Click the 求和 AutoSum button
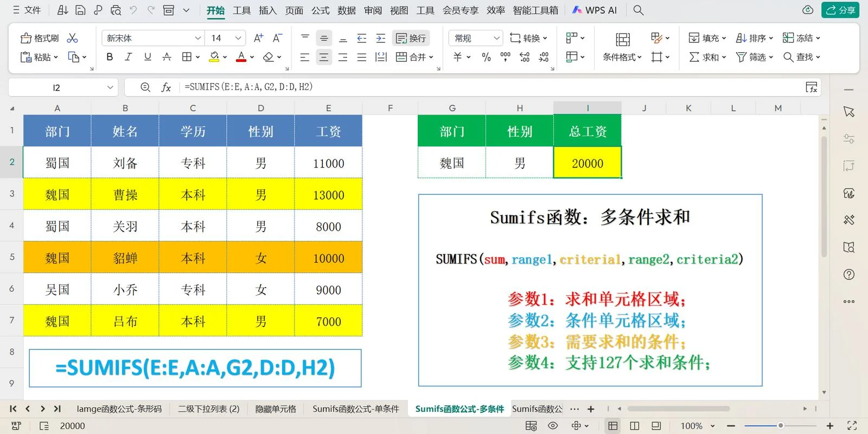 [707, 57]
